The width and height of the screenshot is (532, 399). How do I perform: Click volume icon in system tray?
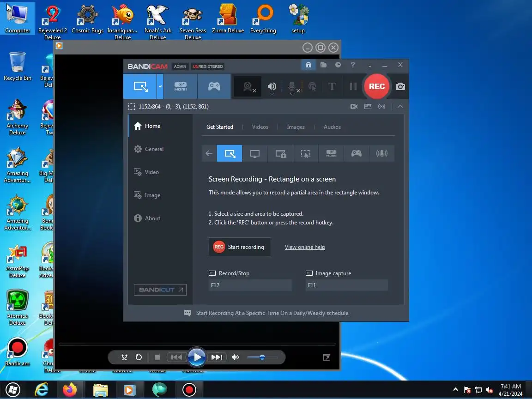(x=490, y=390)
